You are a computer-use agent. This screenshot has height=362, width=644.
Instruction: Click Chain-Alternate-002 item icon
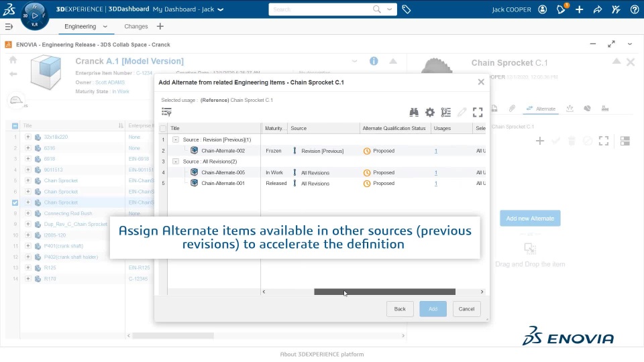pos(195,151)
